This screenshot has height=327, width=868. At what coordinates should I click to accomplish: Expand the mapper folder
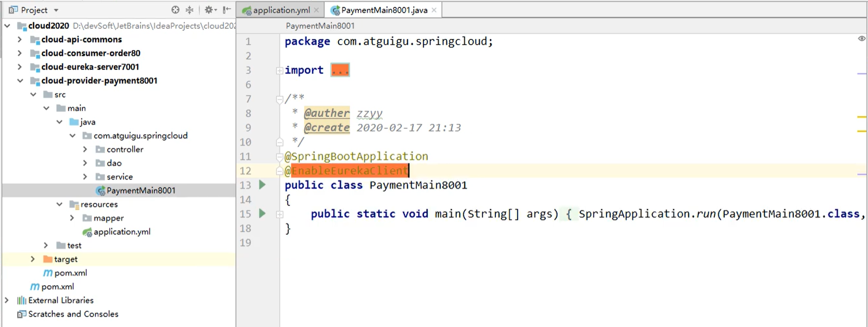click(72, 218)
